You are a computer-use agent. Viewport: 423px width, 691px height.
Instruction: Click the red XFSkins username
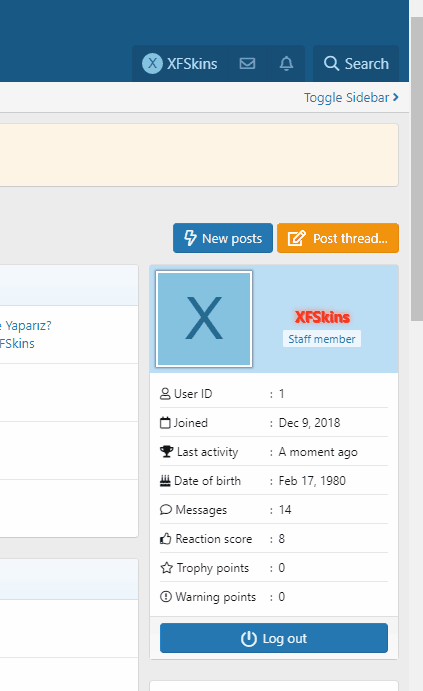point(322,317)
